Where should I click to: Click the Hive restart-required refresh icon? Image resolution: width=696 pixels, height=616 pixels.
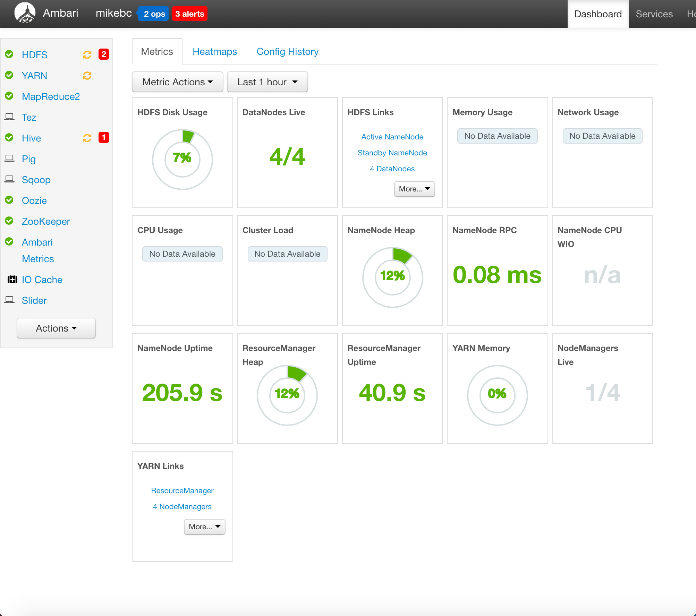click(87, 138)
